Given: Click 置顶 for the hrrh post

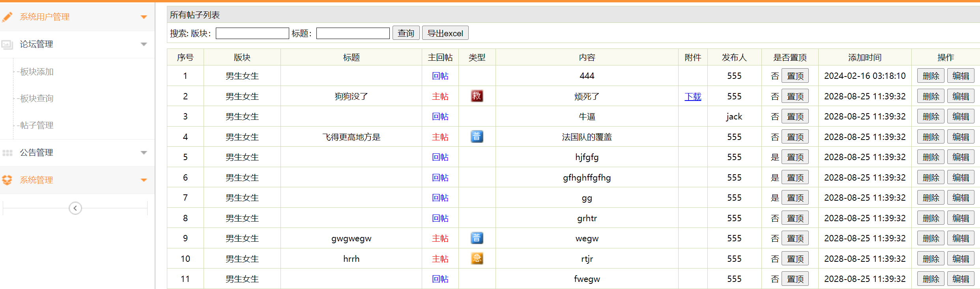Looking at the screenshot, I should 795,259.
